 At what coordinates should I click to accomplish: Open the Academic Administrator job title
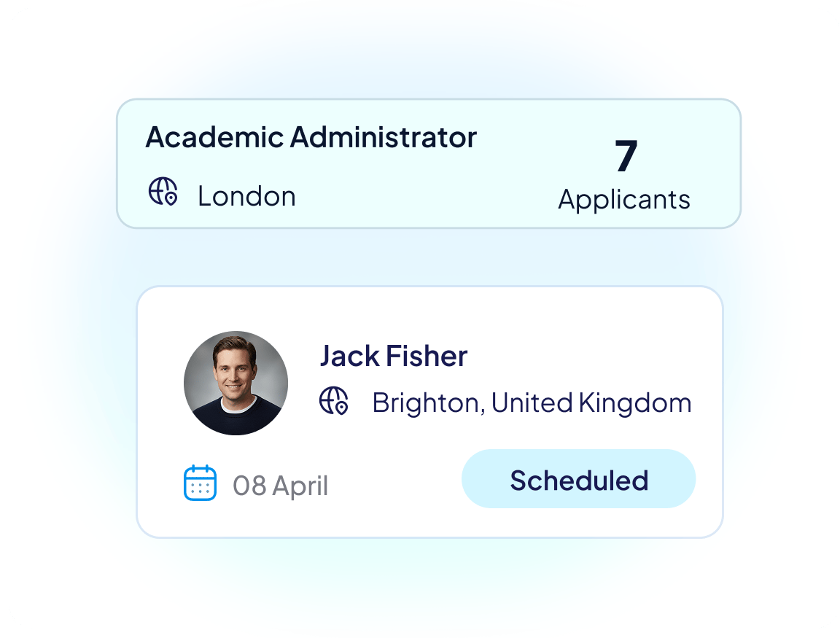pos(311,137)
